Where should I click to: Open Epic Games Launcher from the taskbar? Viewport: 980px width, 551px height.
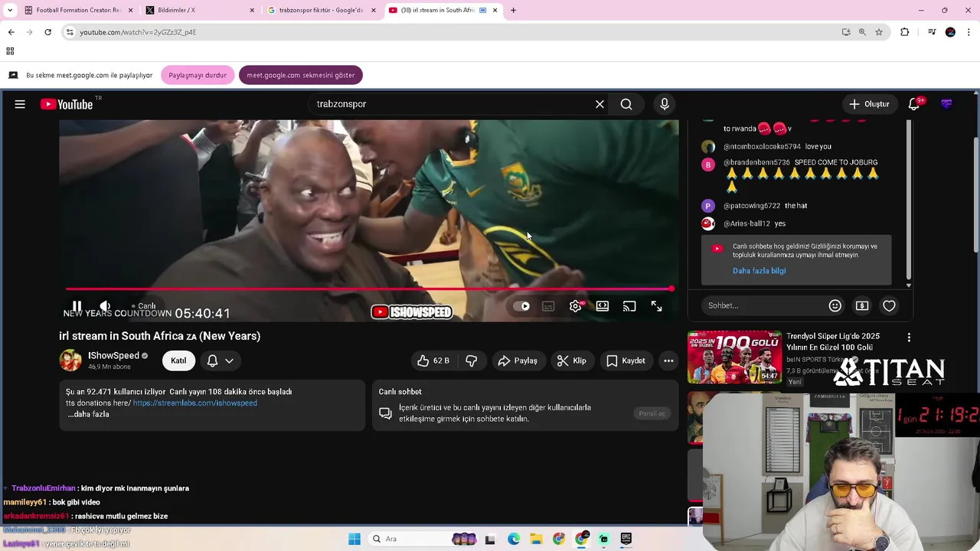click(626, 539)
